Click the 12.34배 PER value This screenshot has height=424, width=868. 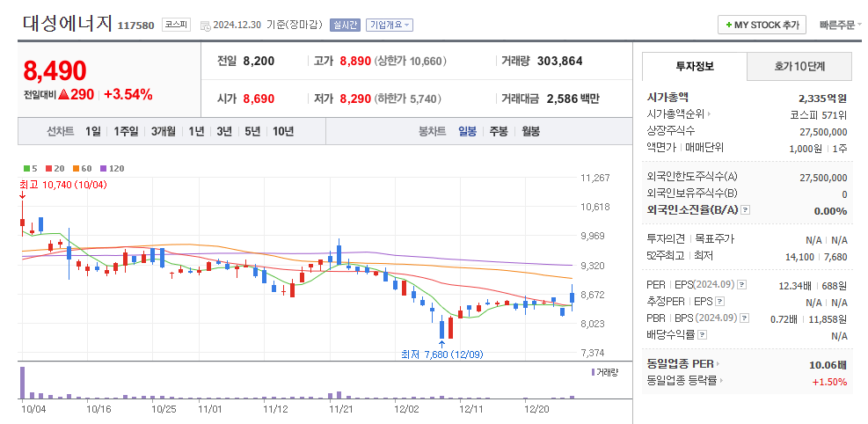[794, 286]
